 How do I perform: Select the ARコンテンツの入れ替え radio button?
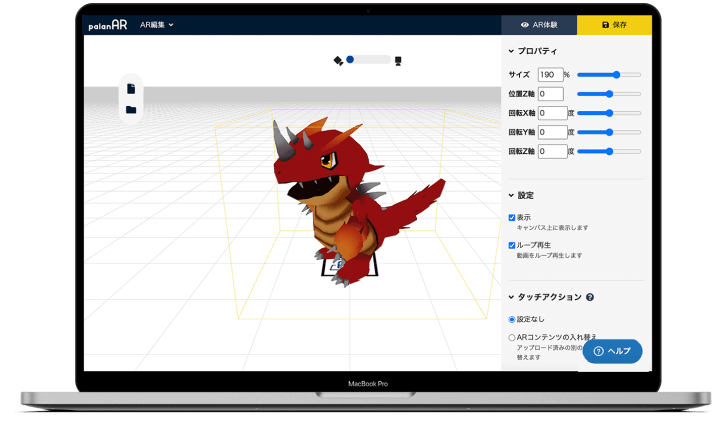[x=512, y=338]
